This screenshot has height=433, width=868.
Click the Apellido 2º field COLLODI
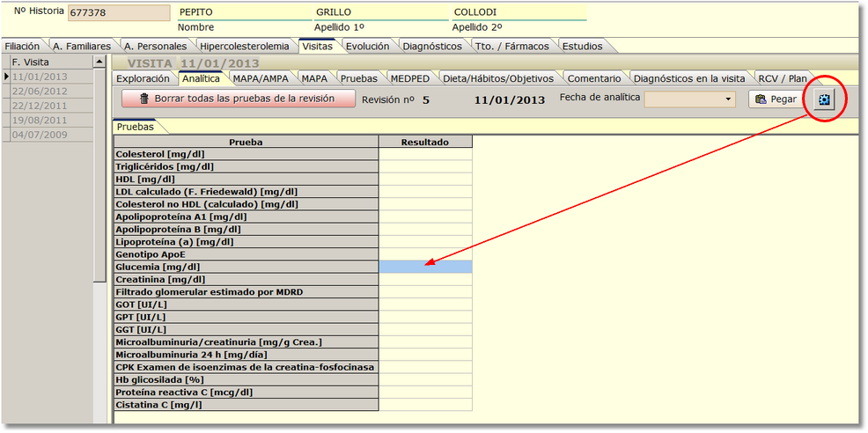click(519, 12)
